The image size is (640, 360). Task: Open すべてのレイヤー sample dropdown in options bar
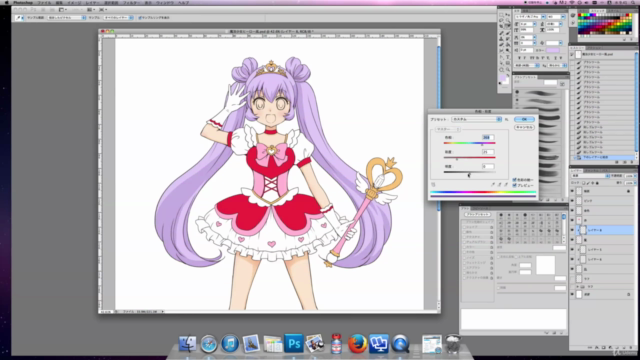click(118, 18)
